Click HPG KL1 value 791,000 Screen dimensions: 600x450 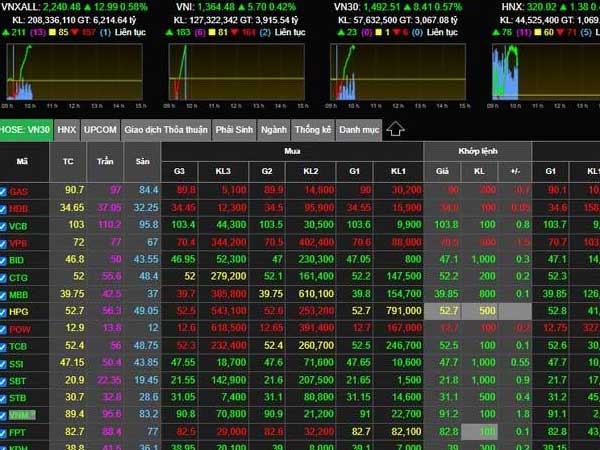pyautogui.click(x=404, y=311)
